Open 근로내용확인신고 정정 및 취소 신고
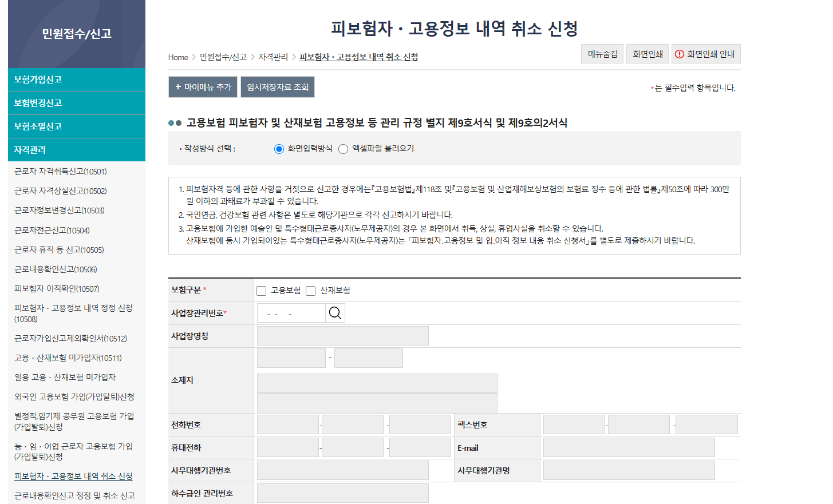This screenshot has height=504, width=833. tap(74, 496)
